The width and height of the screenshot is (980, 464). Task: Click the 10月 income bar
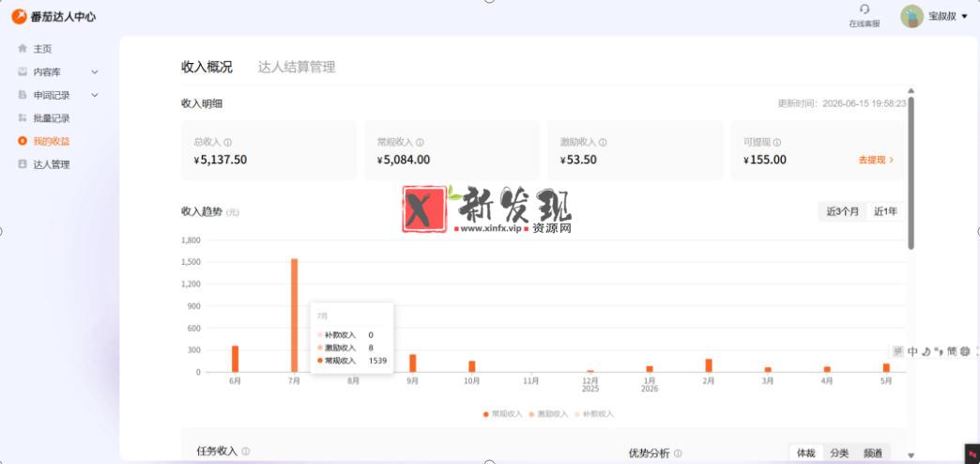point(472,366)
